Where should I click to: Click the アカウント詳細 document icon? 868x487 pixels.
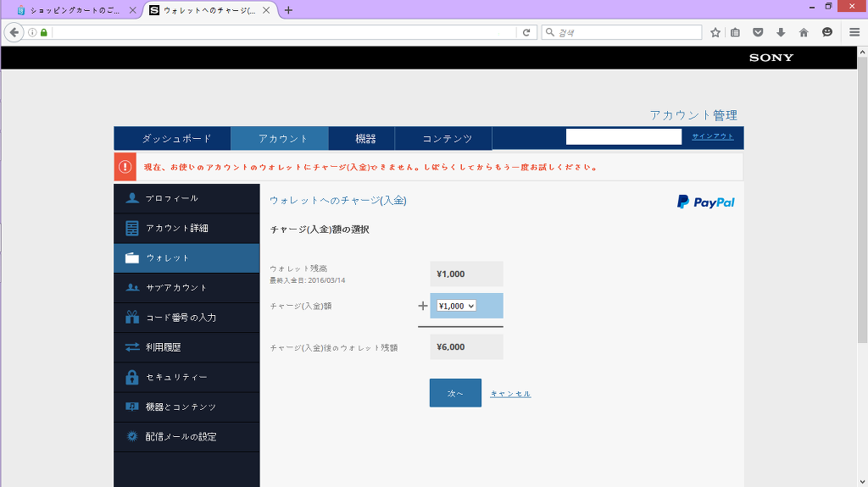pyautogui.click(x=131, y=229)
